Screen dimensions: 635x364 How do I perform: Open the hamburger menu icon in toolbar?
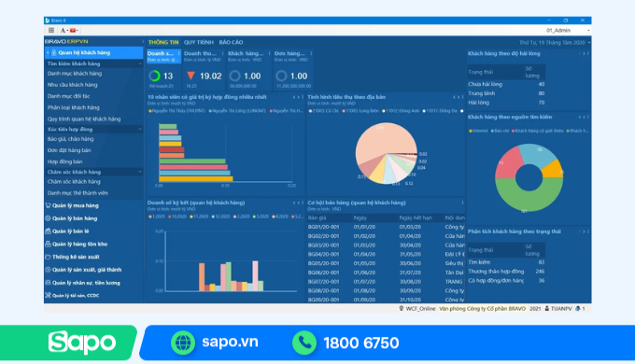coord(51,31)
